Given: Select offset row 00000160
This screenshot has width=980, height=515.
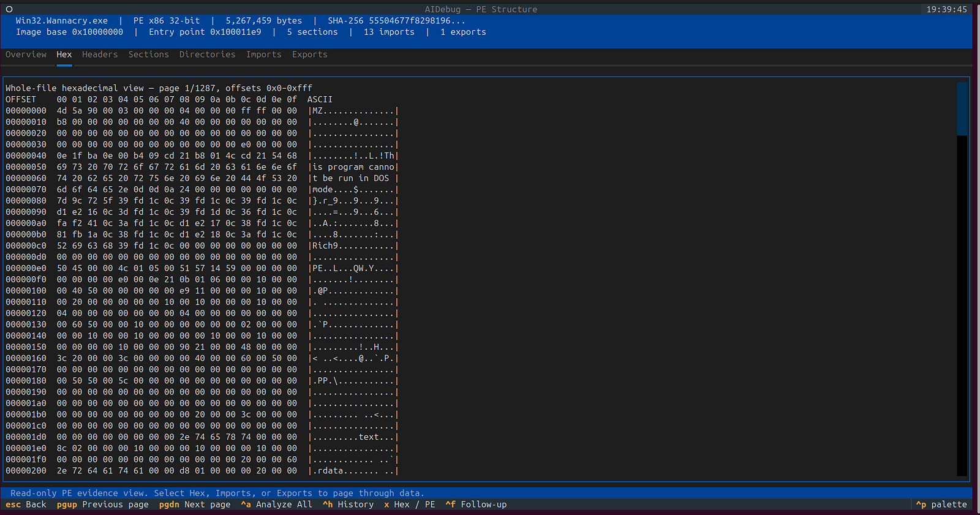Looking at the screenshot, I should pyautogui.click(x=202, y=358).
